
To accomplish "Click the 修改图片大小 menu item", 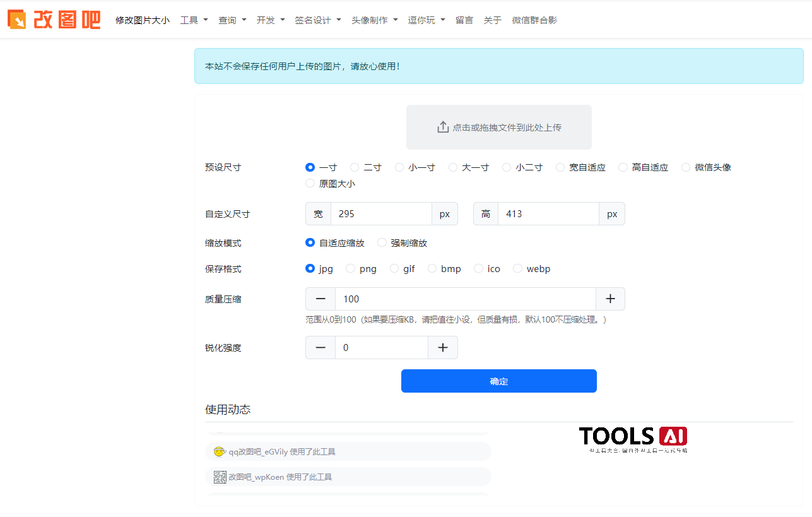I will click(x=142, y=20).
